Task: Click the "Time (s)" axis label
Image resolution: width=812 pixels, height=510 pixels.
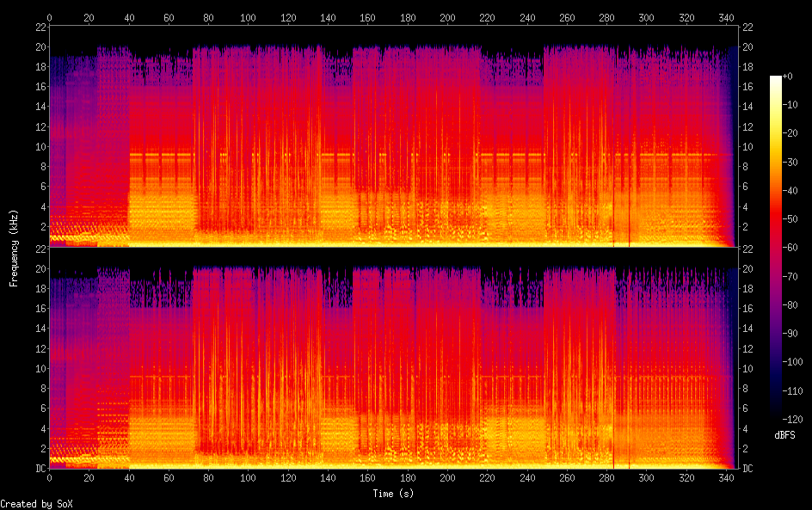Action: 394,494
